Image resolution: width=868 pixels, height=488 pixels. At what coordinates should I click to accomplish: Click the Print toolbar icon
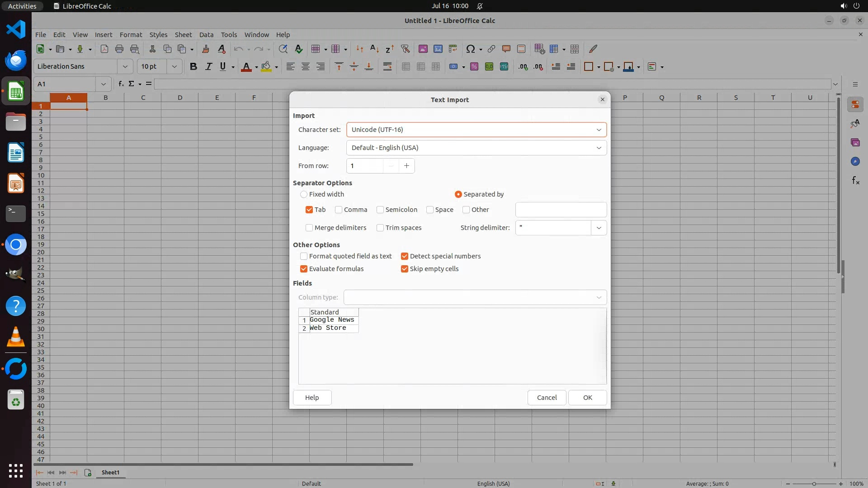119,49
